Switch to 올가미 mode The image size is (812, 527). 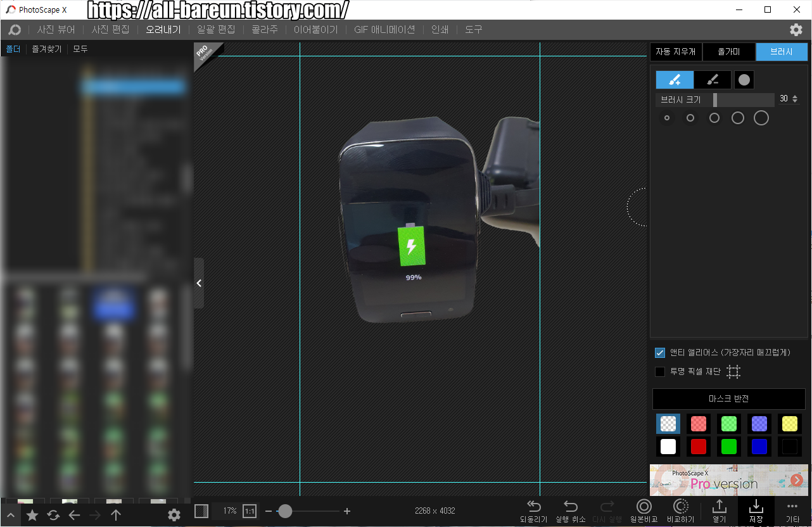(728, 52)
